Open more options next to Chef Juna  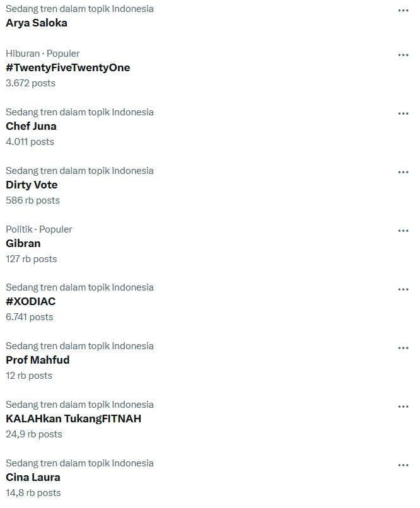(403, 114)
